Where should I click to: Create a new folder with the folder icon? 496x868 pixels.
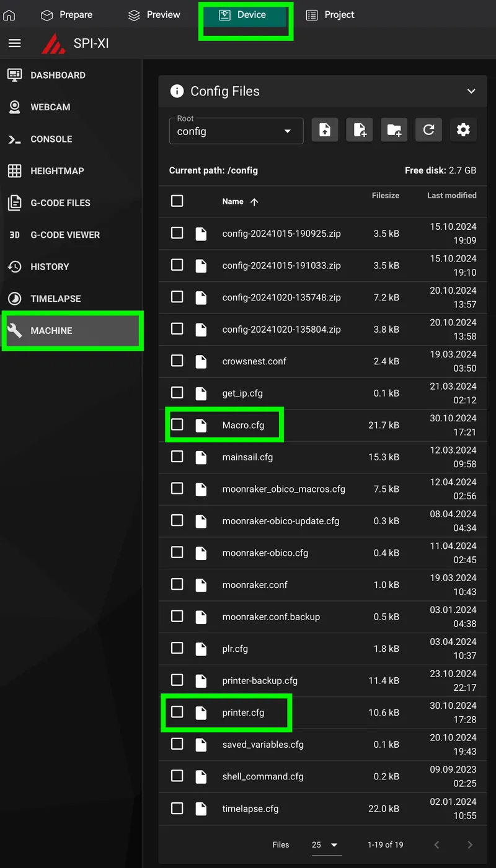[394, 129]
